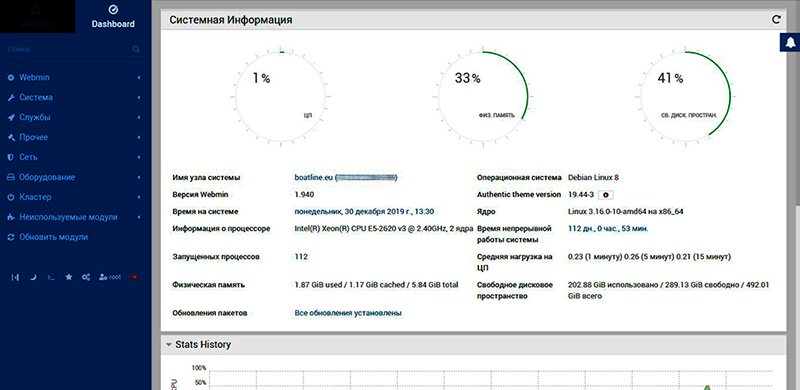
Task: Select the 1.87 GiB used memory text
Action: 377,285
